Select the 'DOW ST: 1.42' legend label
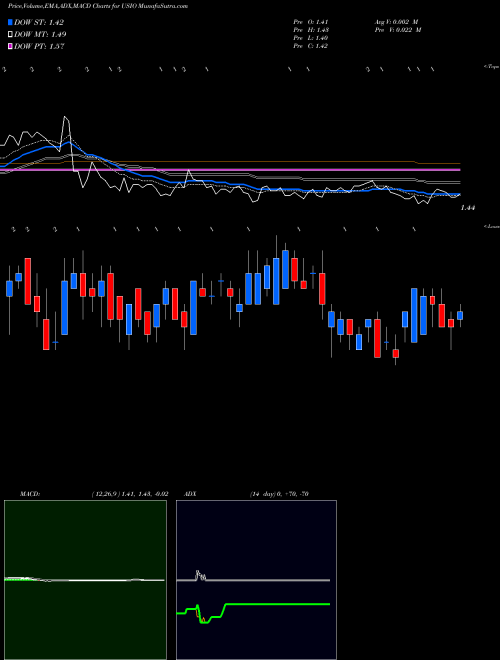500x660 pixels. point(39,22)
